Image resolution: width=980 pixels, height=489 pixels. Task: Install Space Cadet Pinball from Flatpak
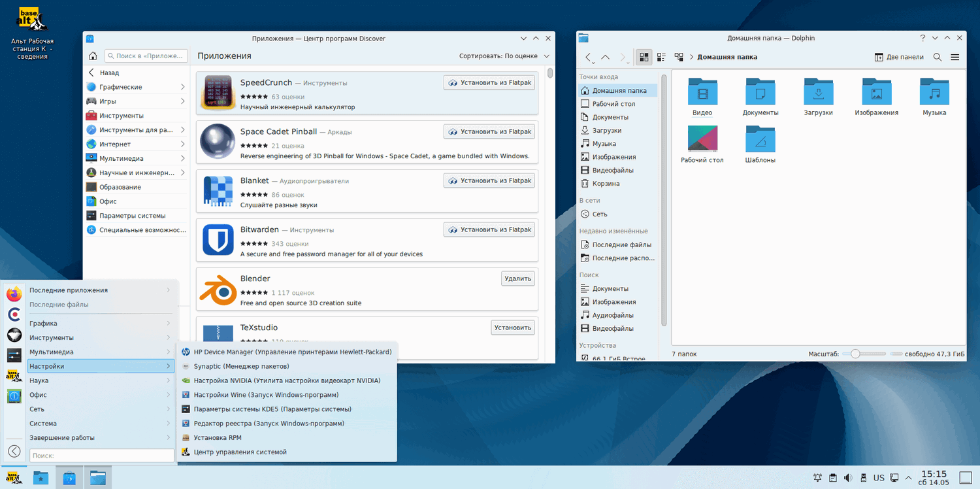[x=489, y=131]
